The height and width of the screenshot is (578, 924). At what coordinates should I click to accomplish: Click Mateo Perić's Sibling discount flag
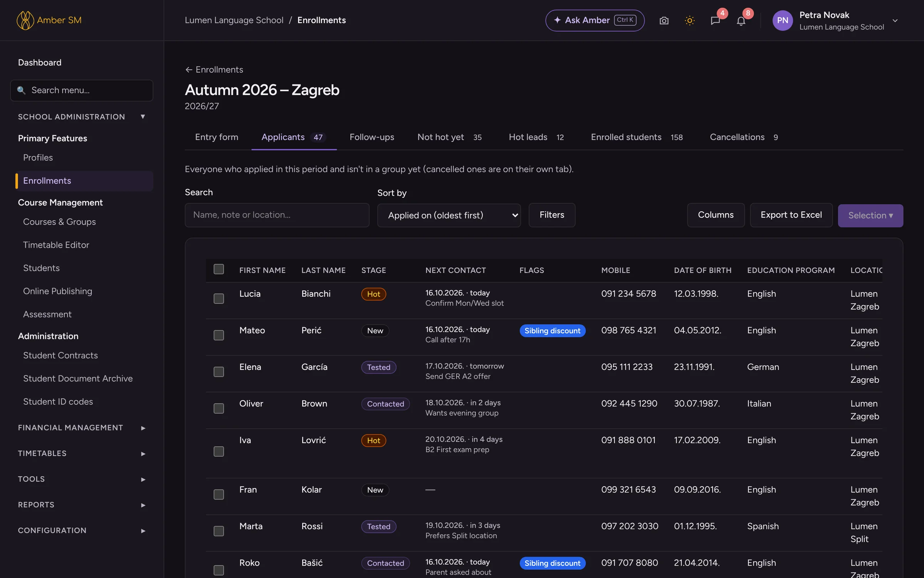coord(552,331)
